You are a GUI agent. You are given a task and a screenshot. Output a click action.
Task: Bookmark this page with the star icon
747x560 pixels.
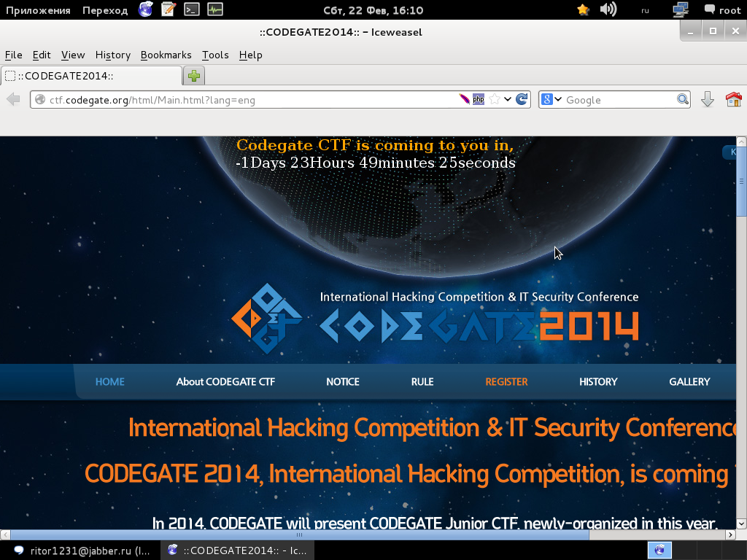click(x=495, y=99)
